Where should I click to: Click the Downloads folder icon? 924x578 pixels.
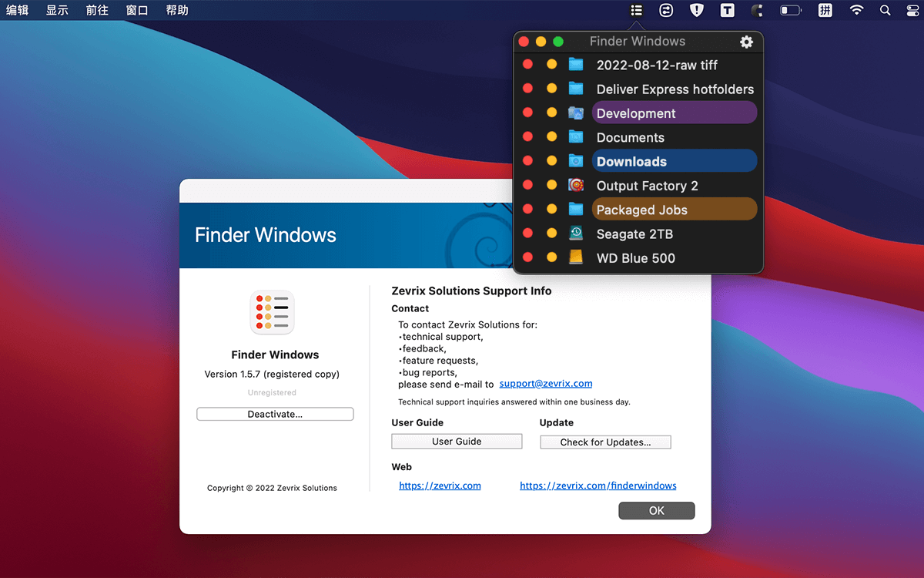576,160
